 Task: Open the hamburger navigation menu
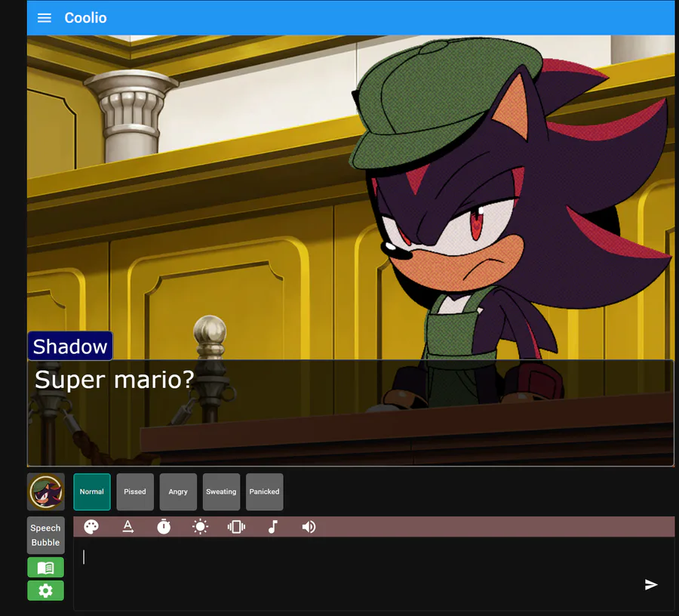coord(45,18)
